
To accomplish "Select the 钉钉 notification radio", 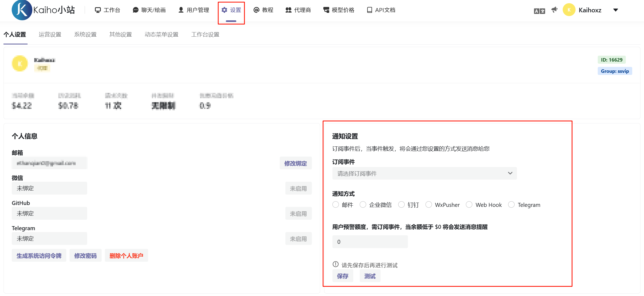I will [x=401, y=205].
